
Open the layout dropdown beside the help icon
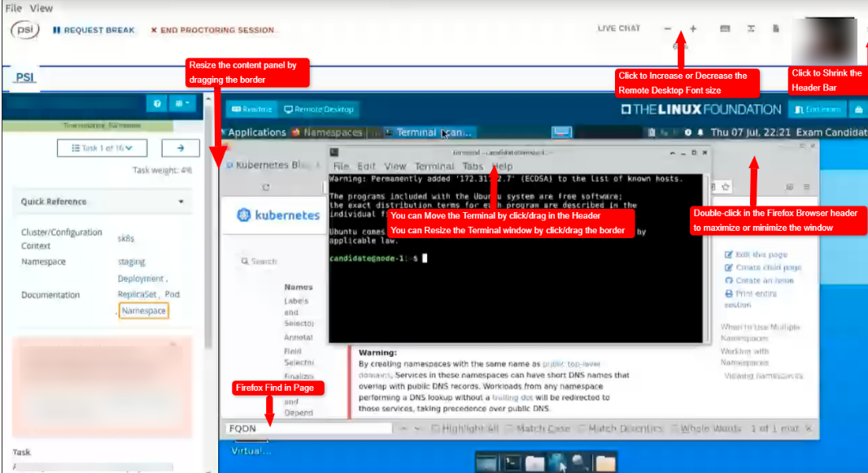point(182,103)
